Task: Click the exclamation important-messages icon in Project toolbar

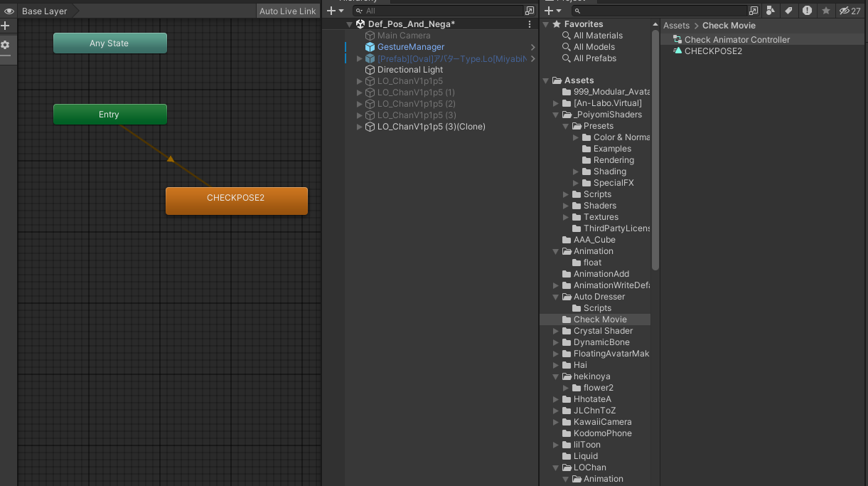Action: pos(808,9)
